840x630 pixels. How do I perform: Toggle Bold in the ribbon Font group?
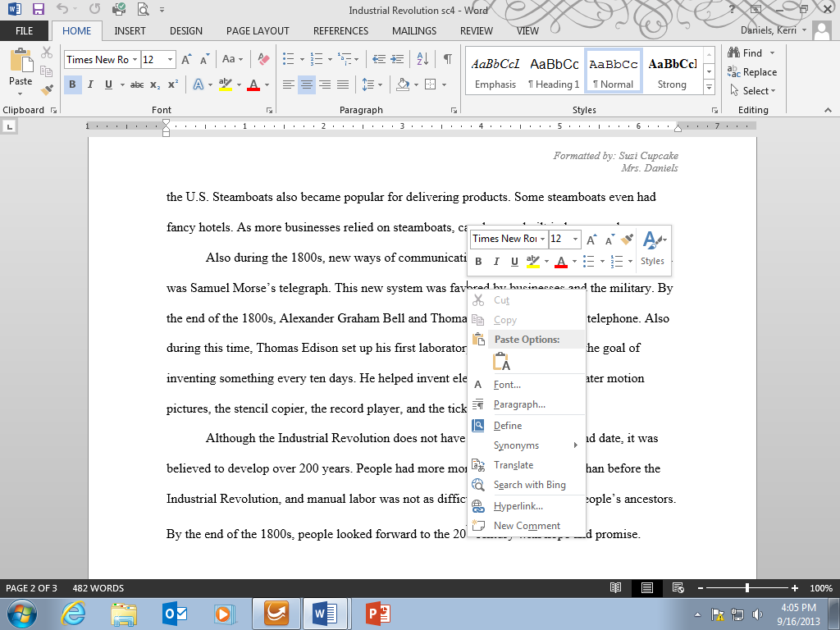[x=72, y=84]
